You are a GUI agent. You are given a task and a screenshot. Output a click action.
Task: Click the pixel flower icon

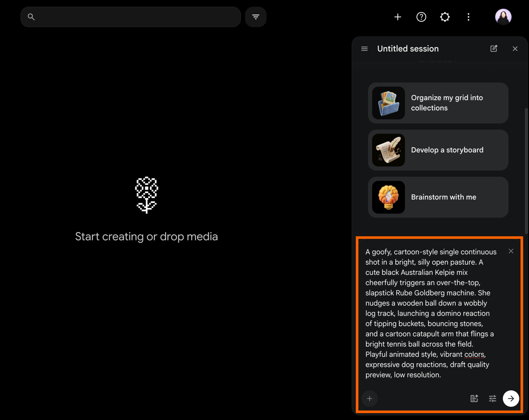coord(146,195)
